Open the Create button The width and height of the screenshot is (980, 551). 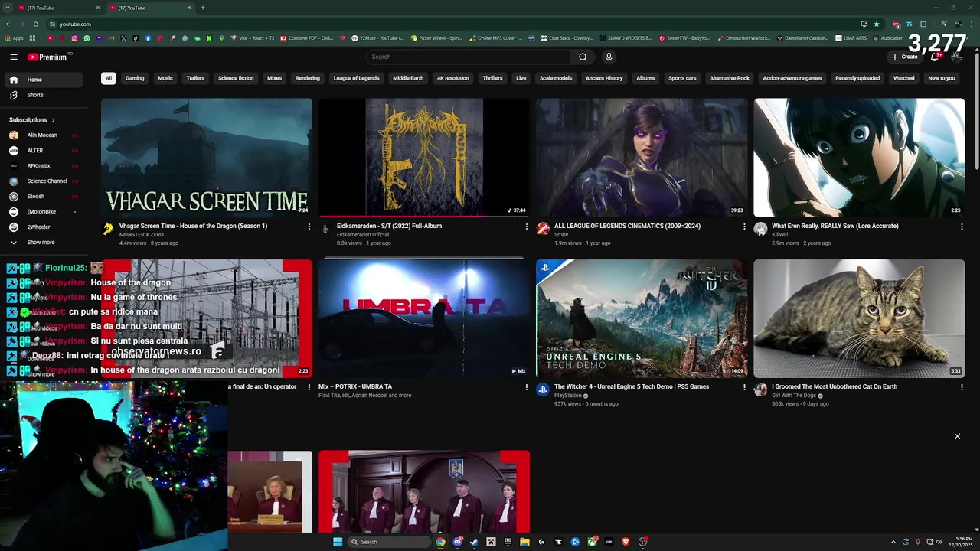[x=904, y=57]
